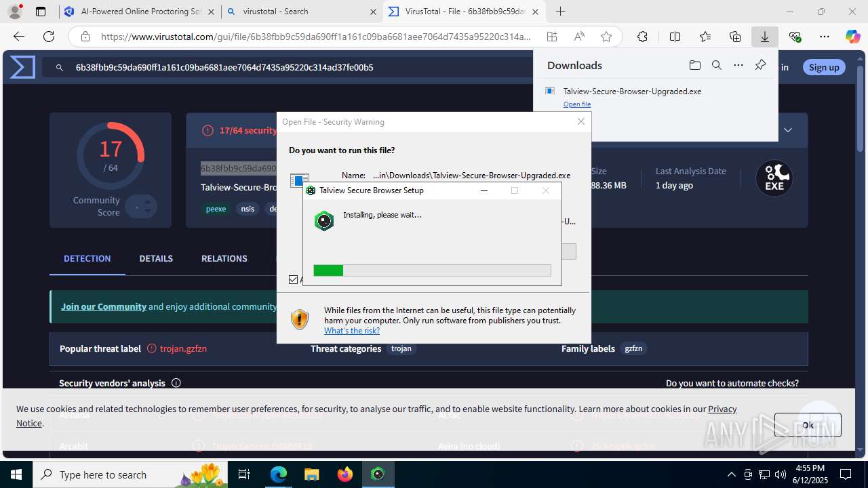Viewport: 868px width, 488px height.
Task: Open Browser essentials icon
Action: click(x=795, y=37)
